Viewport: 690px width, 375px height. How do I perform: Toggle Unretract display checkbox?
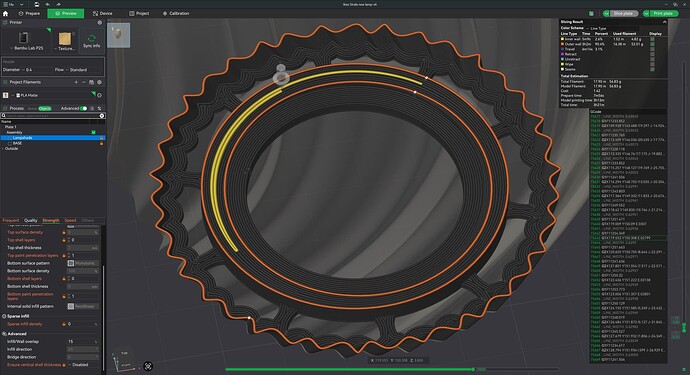pyautogui.click(x=652, y=59)
